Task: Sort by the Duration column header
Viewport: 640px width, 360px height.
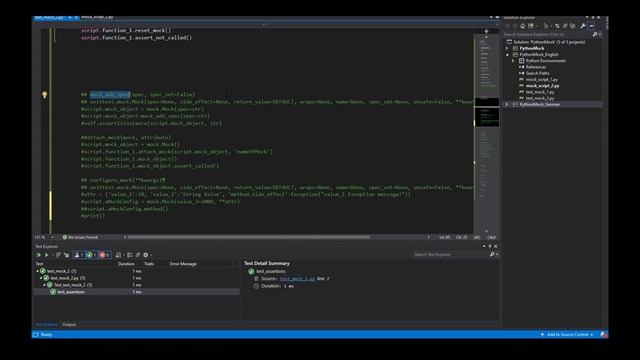Action: (126, 264)
